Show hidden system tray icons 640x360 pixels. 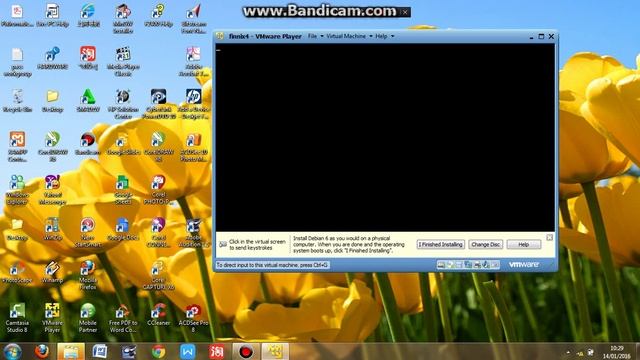[568, 352]
